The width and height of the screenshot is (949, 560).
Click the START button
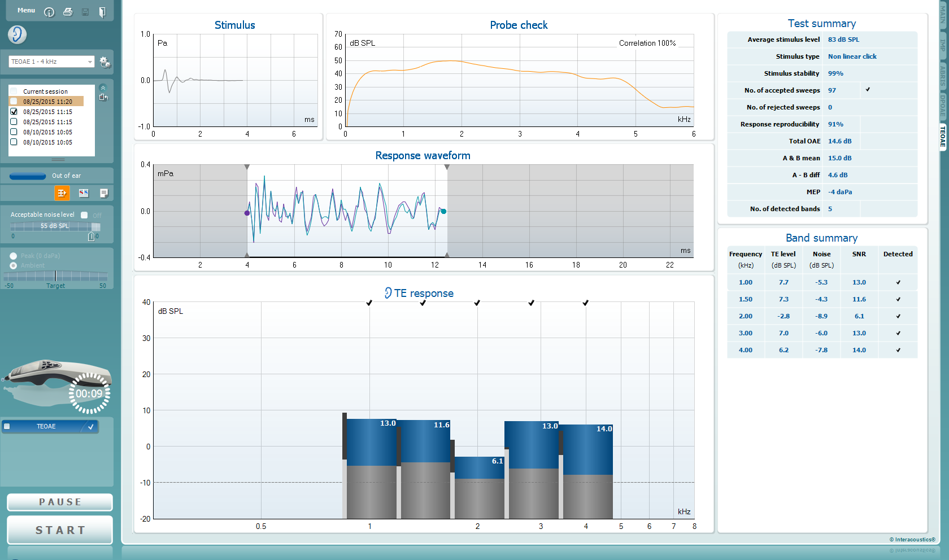point(60,530)
